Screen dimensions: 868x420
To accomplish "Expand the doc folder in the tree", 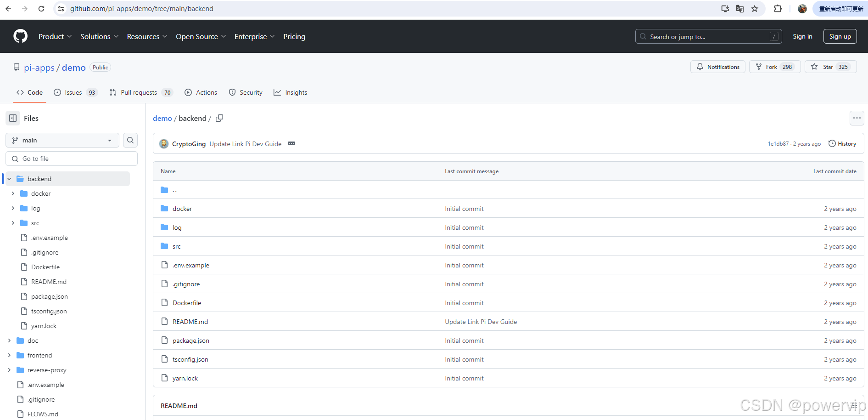I will (x=9, y=341).
